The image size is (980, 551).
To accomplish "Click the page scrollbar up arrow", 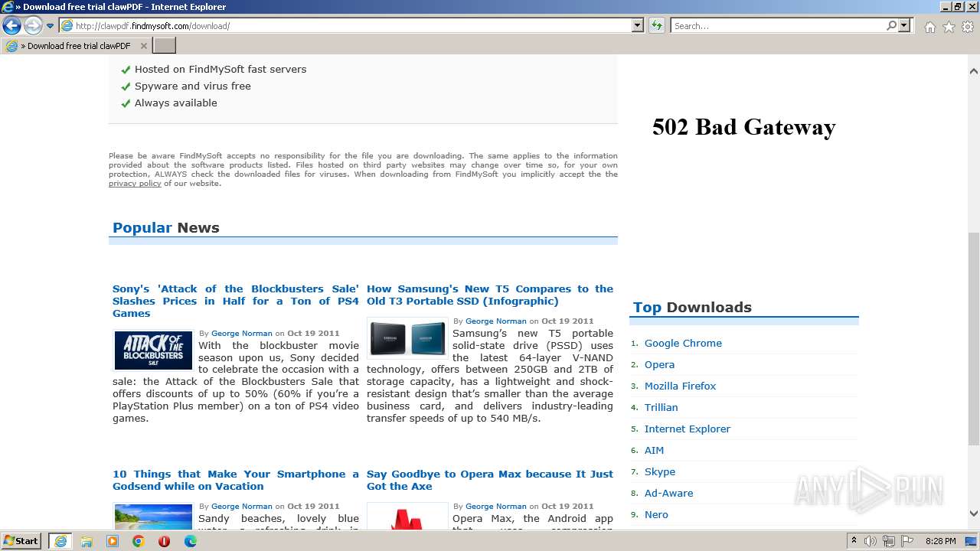I will click(x=974, y=71).
